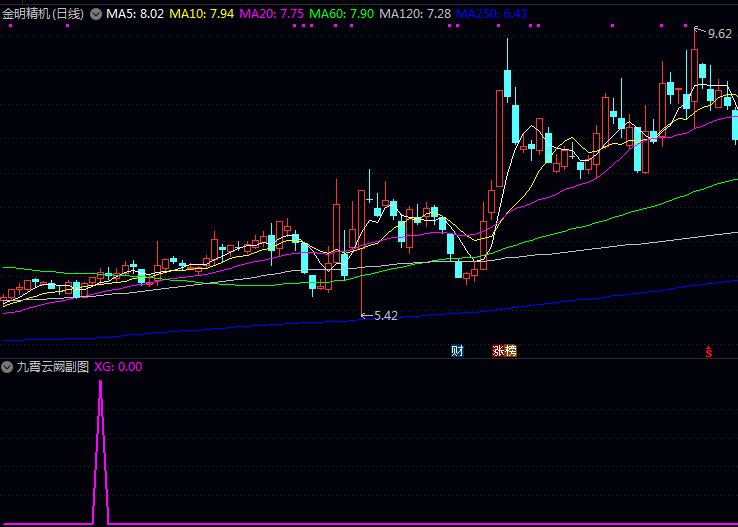Click the 9.62 high price label
The image size is (738, 527).
719,34
